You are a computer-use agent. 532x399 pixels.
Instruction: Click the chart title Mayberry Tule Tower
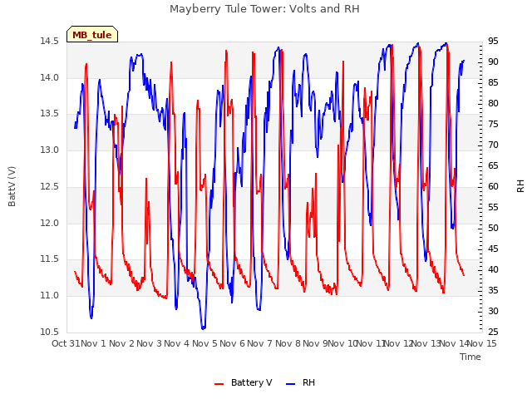[x=264, y=8]
